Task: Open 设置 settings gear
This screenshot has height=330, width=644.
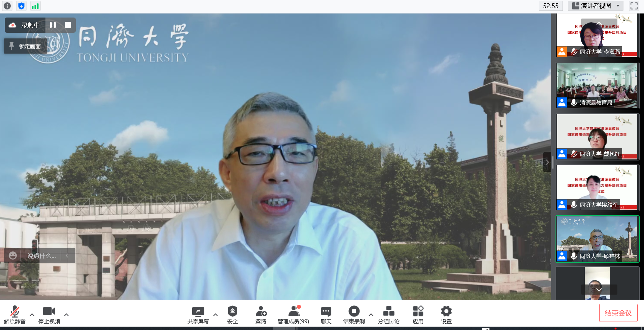Action: tap(446, 315)
